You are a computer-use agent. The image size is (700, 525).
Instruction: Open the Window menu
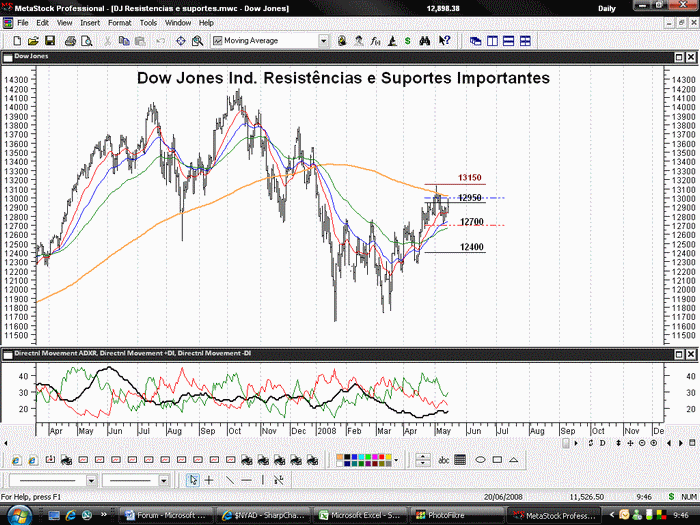tap(178, 23)
